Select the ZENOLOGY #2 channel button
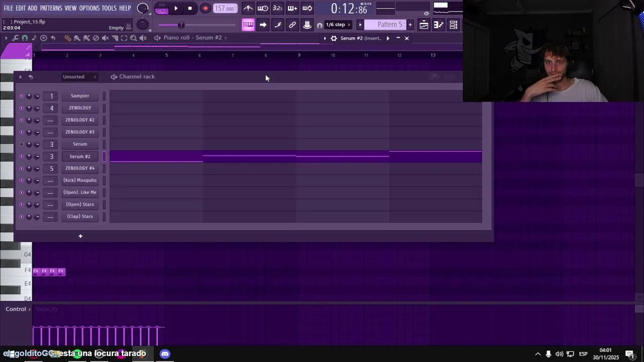The width and height of the screenshot is (644, 362). click(80, 120)
